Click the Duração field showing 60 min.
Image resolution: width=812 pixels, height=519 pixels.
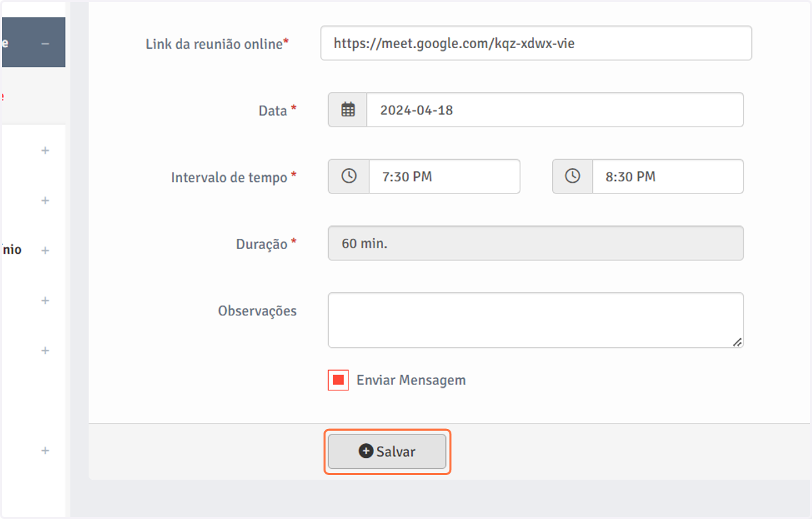coord(536,243)
